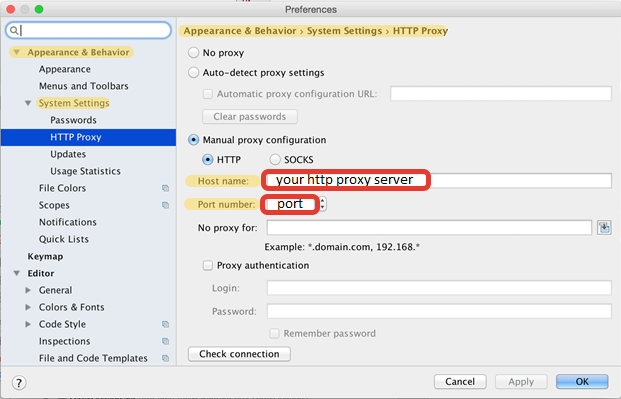Click the Port number stepper arrows
Viewport: 621px width, 399px height.
point(323,204)
